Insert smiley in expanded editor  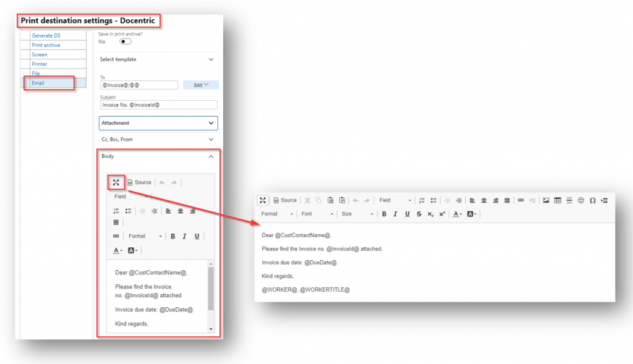pyautogui.click(x=581, y=200)
